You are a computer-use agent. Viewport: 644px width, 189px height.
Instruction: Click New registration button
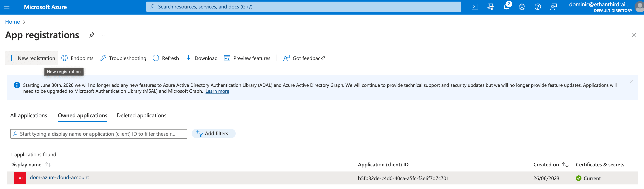[32, 58]
